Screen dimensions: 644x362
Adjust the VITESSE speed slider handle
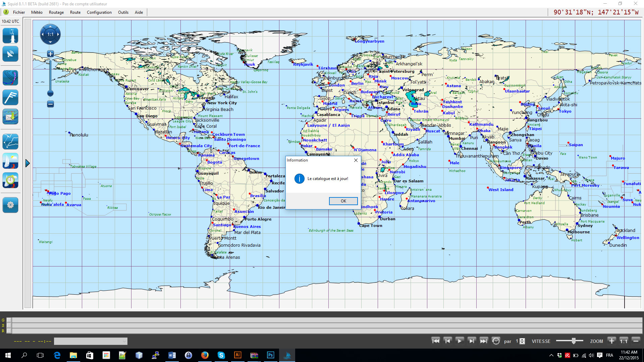pyautogui.click(x=574, y=341)
